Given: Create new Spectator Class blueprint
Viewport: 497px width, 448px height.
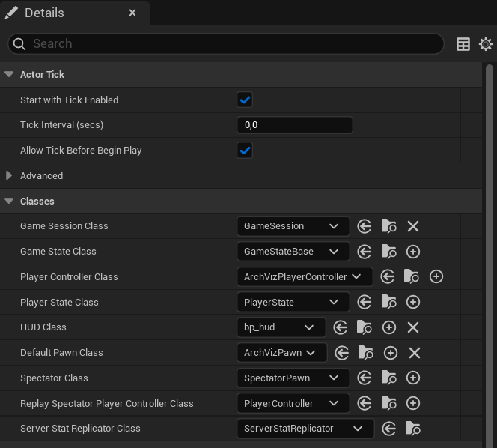Looking at the screenshot, I should coord(413,378).
